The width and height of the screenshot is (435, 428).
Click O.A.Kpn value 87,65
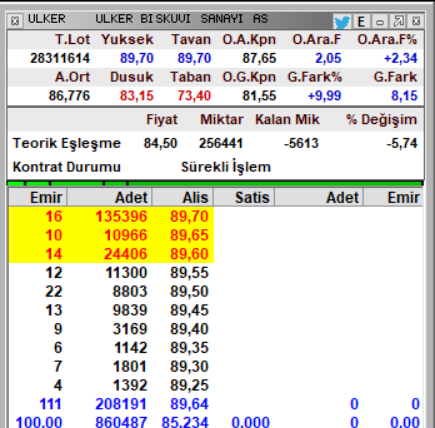click(259, 58)
